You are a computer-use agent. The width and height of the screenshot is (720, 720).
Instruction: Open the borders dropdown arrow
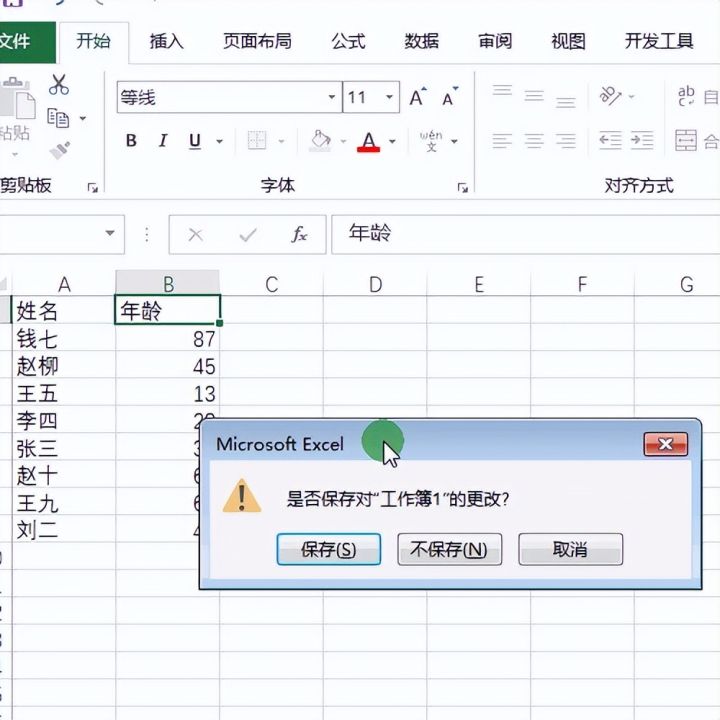coord(281,141)
